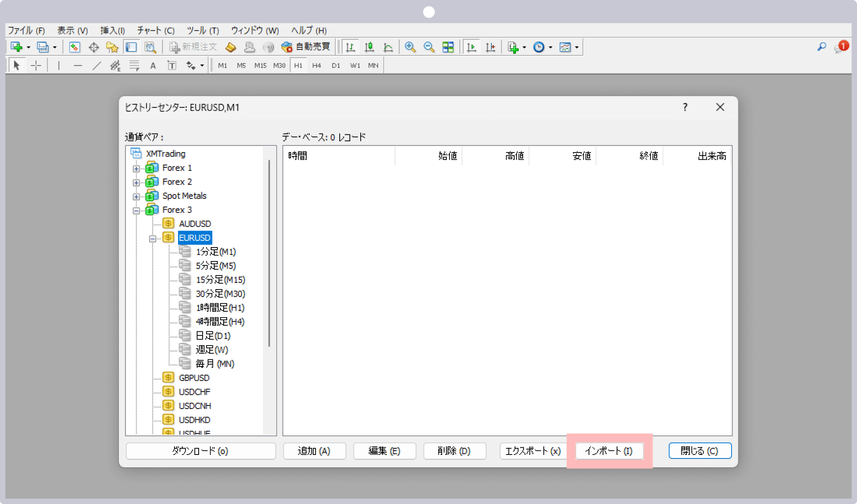Select the cursor arrow tool
The width and height of the screenshot is (857, 504).
coord(17,66)
